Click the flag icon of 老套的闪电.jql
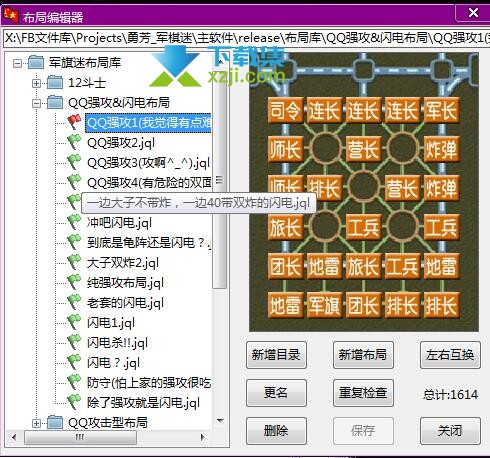This screenshot has width=490, height=458. coord(74,302)
